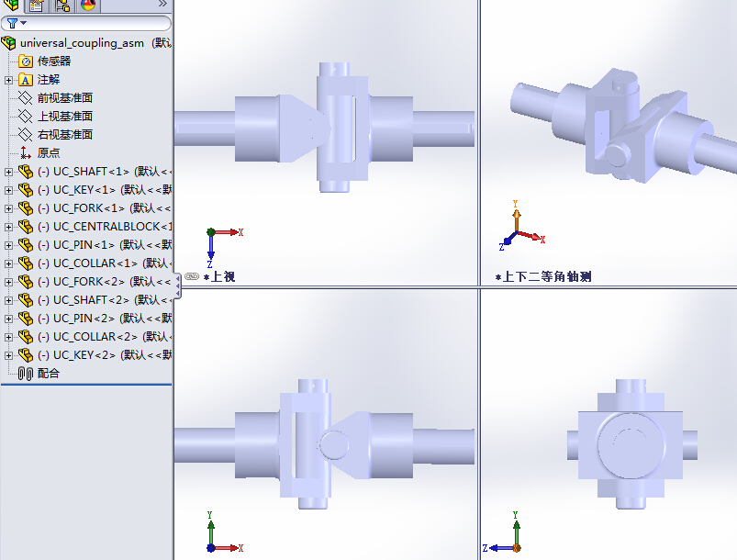Image resolution: width=737 pixels, height=560 pixels.
Task: Click the top view coordinate triad
Action: tap(224, 247)
